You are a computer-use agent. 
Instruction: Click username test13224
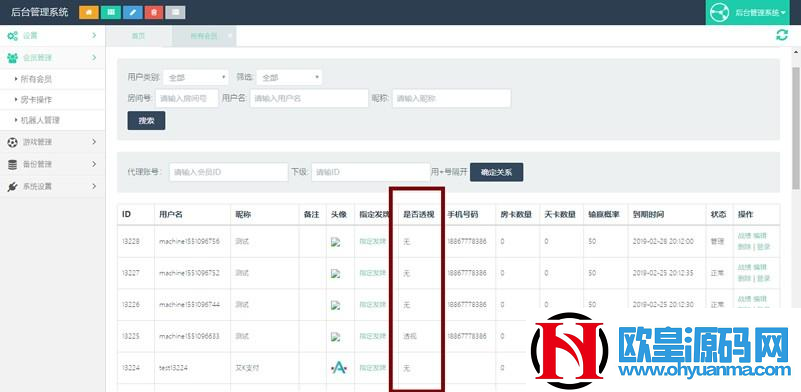click(x=174, y=367)
